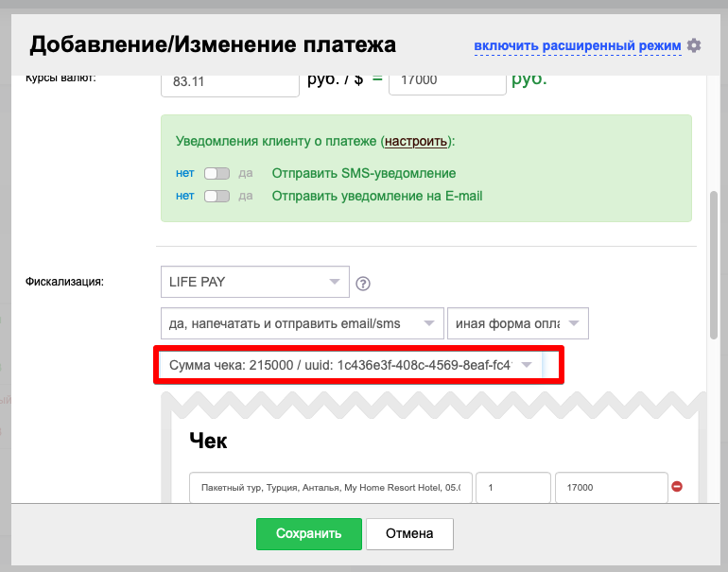Image resolution: width=728 pixels, height=572 pixels.
Task: Click the 'Чек' heading
Action: pos(208,441)
